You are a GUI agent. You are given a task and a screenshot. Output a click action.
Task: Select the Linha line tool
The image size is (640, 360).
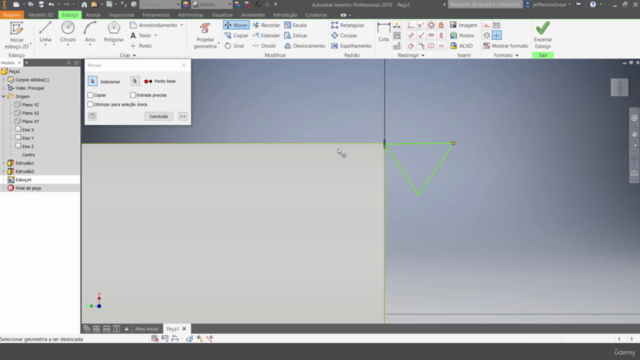coord(45,32)
